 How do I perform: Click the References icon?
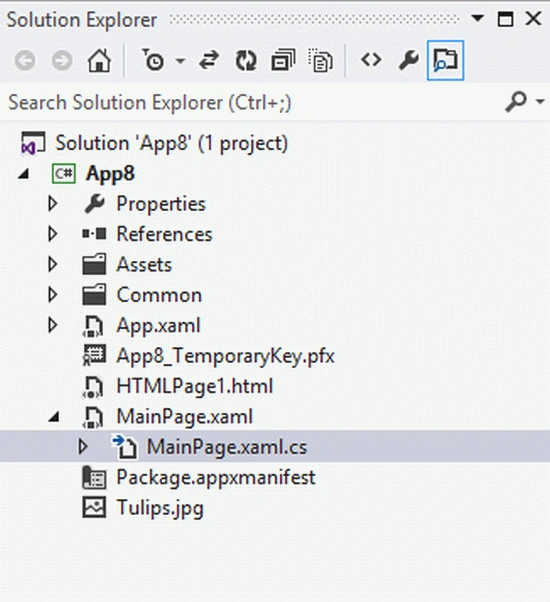94,234
